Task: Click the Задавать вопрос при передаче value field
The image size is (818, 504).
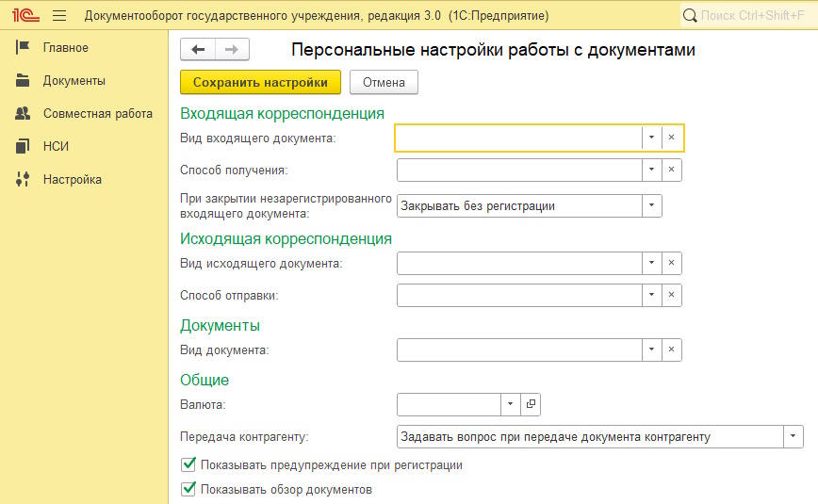Action: 590,436
